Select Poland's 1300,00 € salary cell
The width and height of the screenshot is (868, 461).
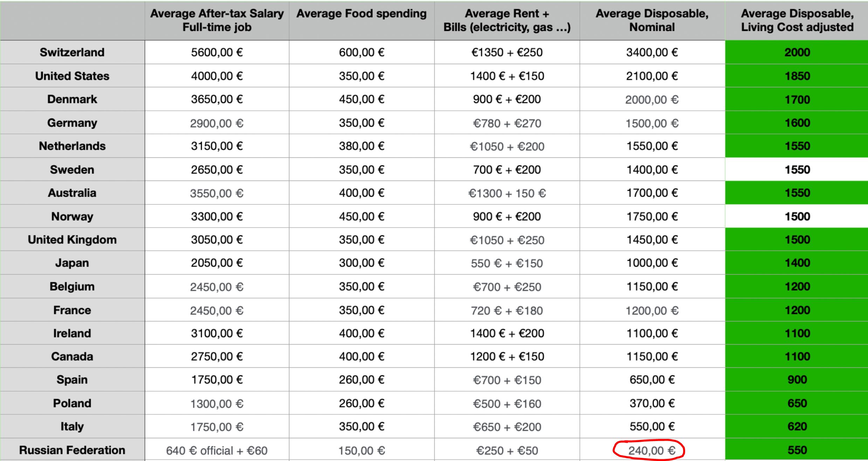[x=217, y=403]
